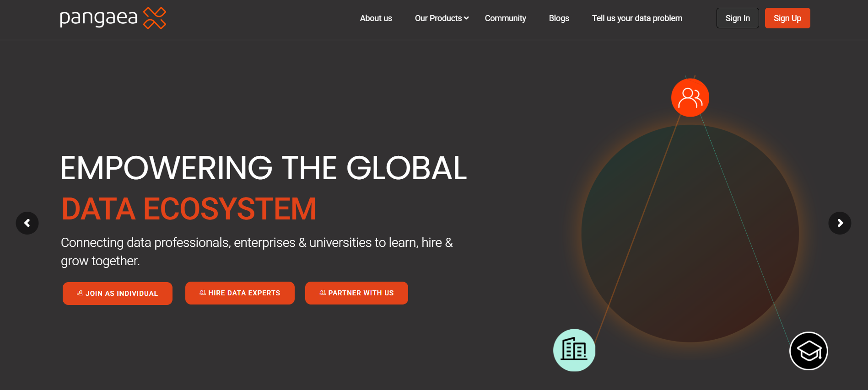Viewport: 868px width, 390px height.
Task: Click the orange X logo mark
Action: tap(154, 18)
